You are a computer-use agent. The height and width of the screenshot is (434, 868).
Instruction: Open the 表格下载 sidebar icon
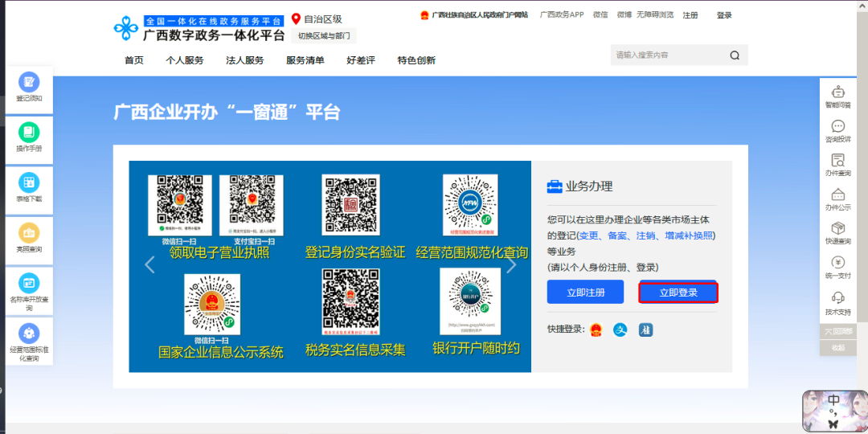pos(29,183)
